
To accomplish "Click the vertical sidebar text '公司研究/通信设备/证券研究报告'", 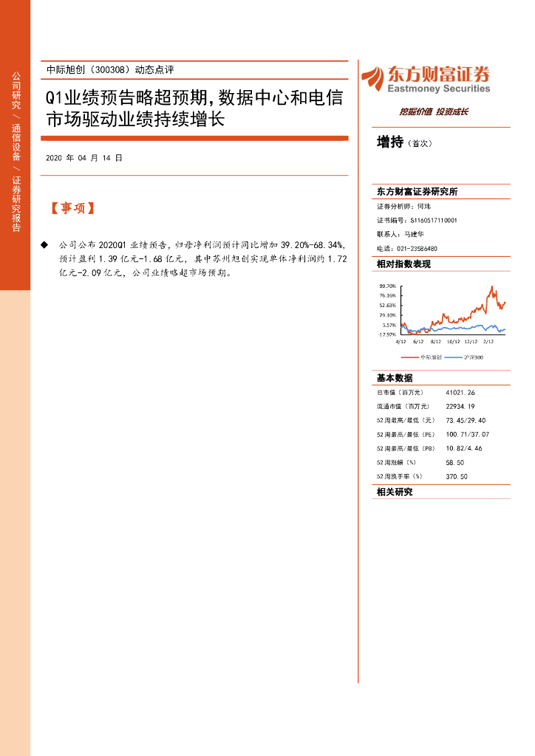I will (x=16, y=152).
